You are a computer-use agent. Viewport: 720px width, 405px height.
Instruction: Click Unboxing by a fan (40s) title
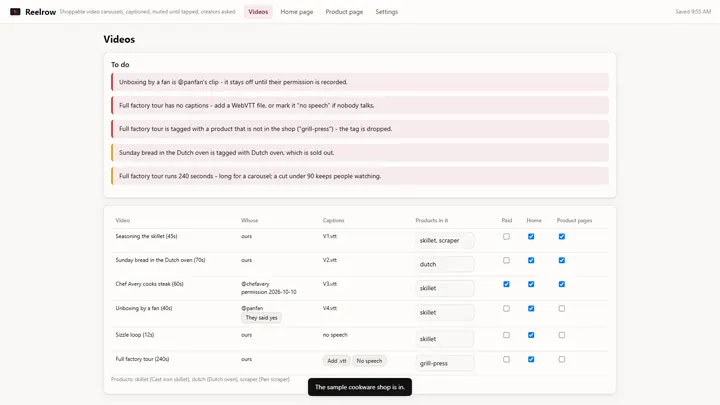click(144, 308)
